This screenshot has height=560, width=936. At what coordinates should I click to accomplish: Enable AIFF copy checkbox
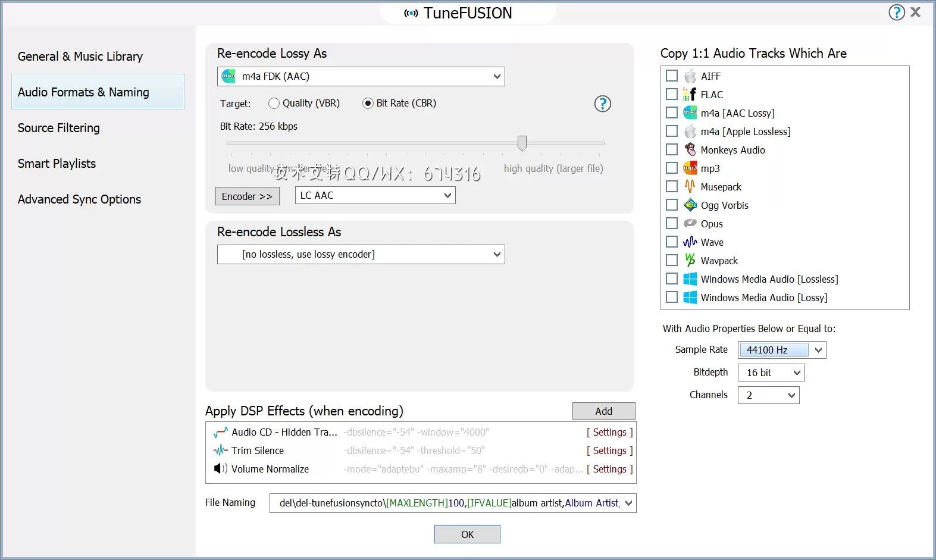click(672, 76)
